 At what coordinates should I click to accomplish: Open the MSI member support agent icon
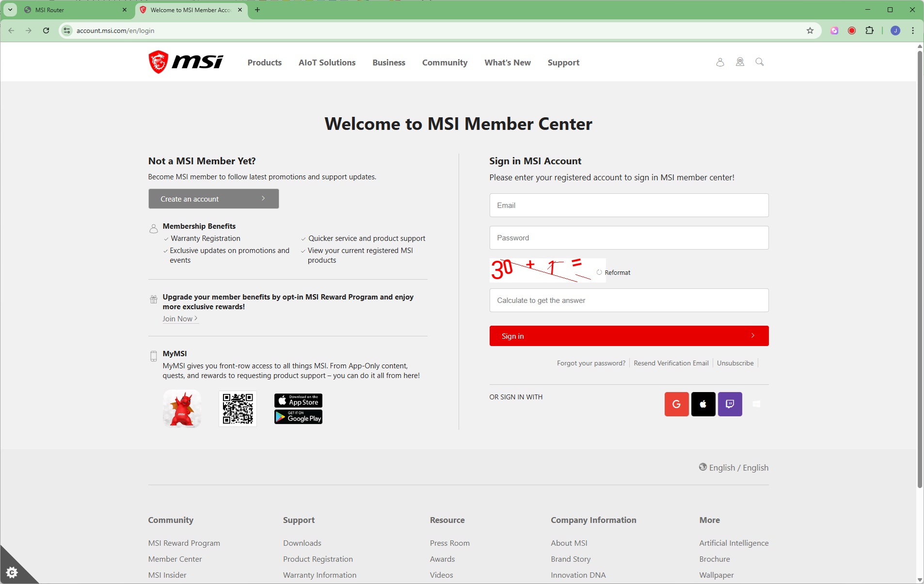point(740,62)
